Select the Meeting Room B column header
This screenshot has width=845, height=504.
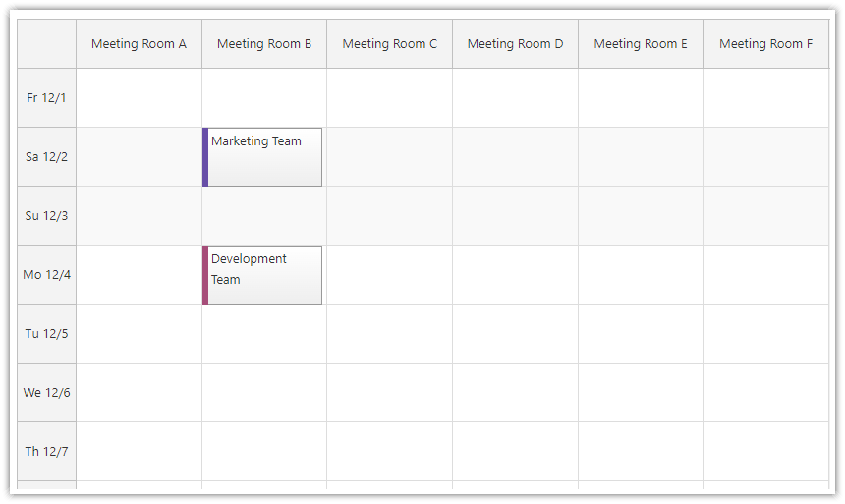click(264, 43)
